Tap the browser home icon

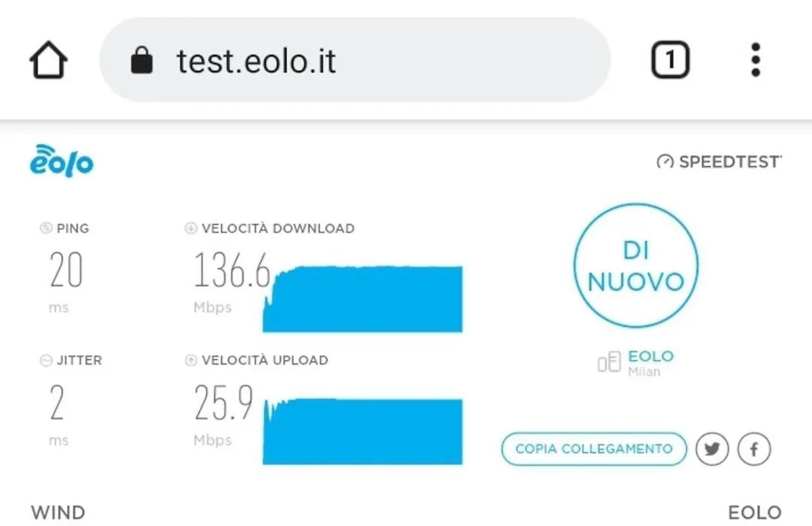[x=48, y=60]
